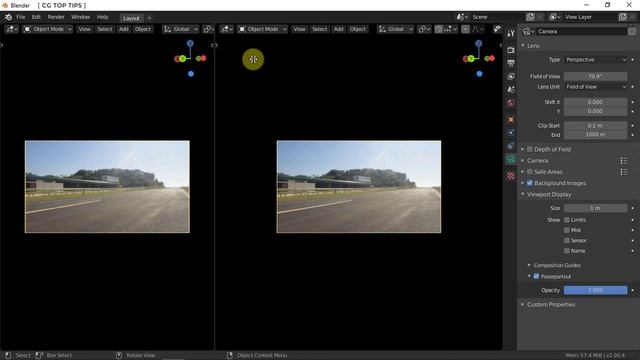Enable the Safe Areas checkbox
The image size is (640, 360).
[530, 172]
